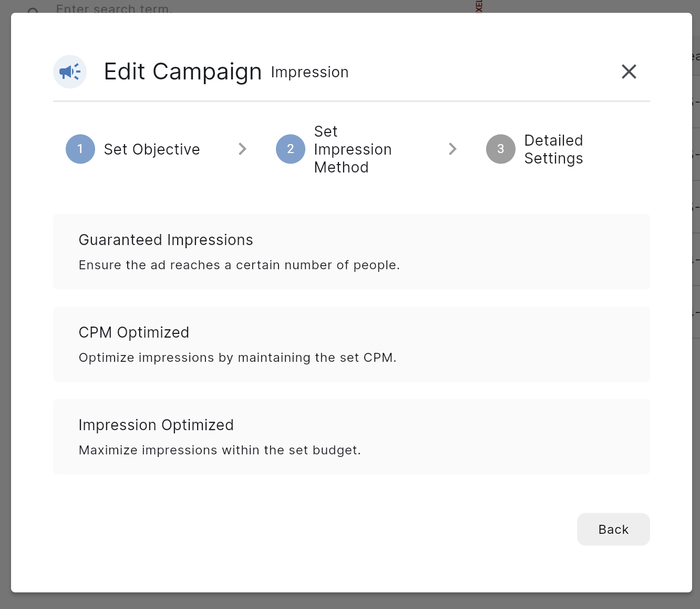Select the Set Impression Method step label
The height and width of the screenshot is (609, 700).
[x=353, y=149]
